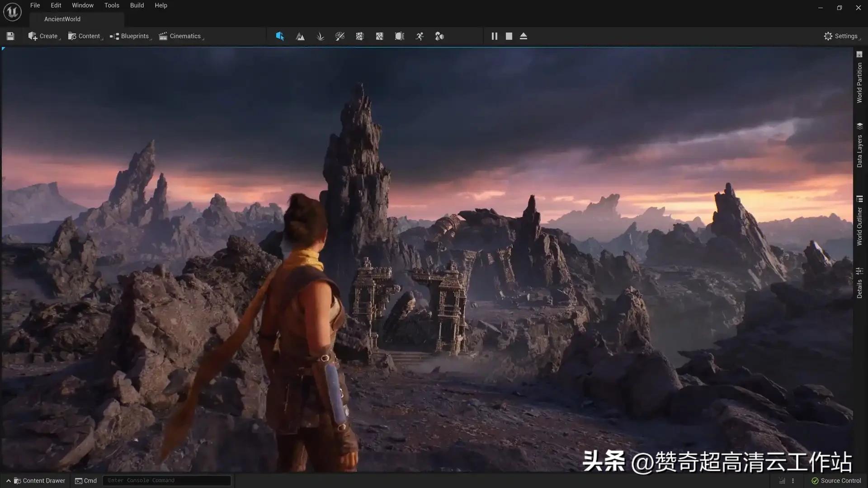The width and height of the screenshot is (868, 488).
Task: Open Mesh Paint mode icon
Action: (x=340, y=36)
